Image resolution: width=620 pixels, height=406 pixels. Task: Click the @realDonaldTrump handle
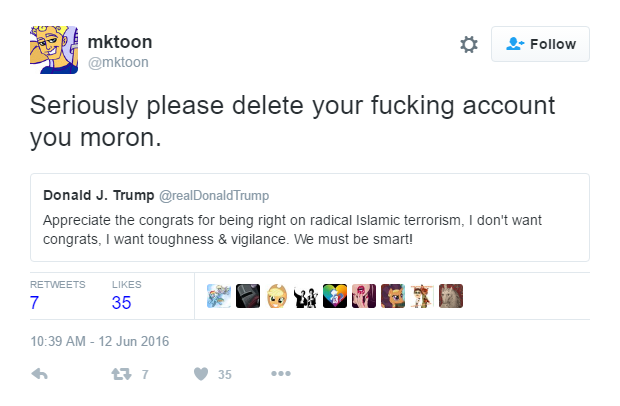coord(214,195)
